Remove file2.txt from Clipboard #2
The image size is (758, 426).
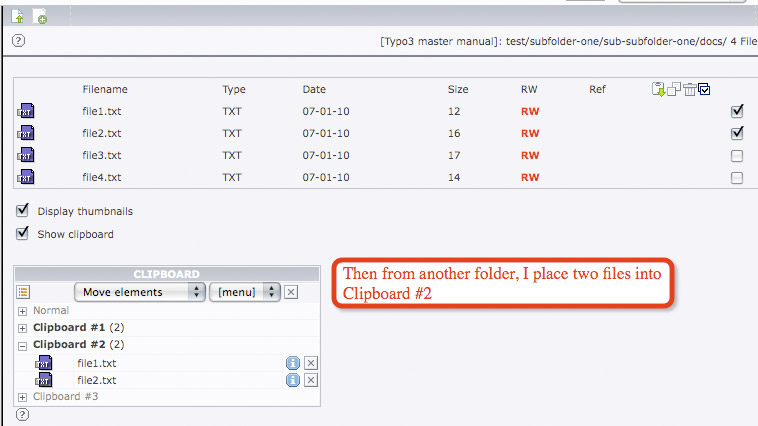(311, 380)
